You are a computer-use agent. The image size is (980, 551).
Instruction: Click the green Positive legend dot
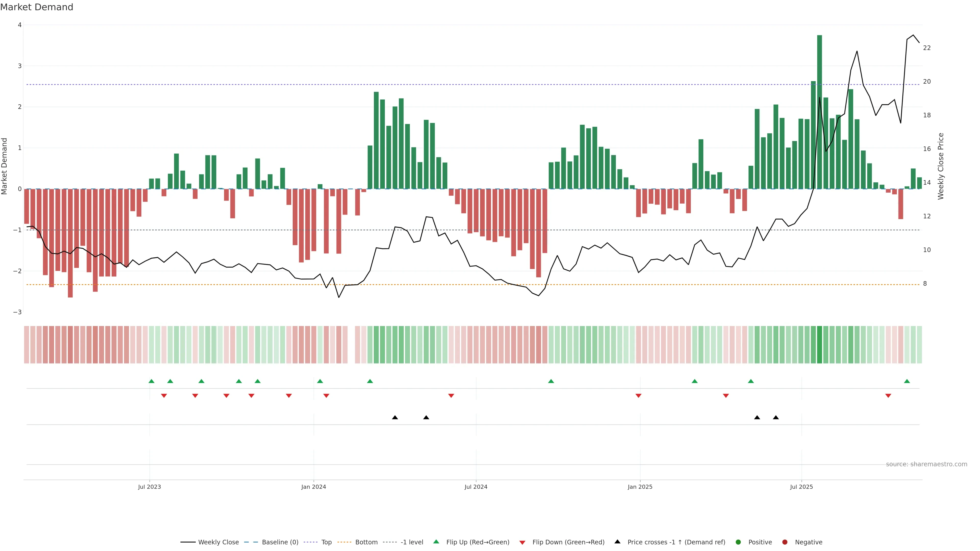738,542
